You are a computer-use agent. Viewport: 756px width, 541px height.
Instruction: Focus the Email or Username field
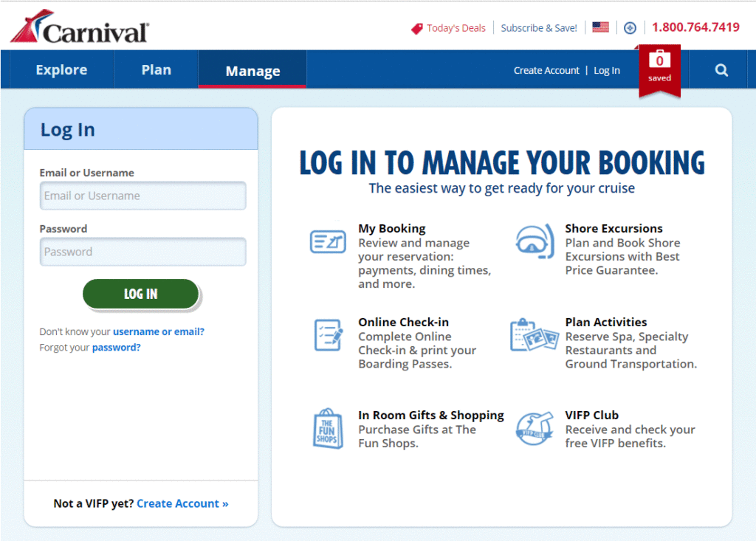pos(142,196)
